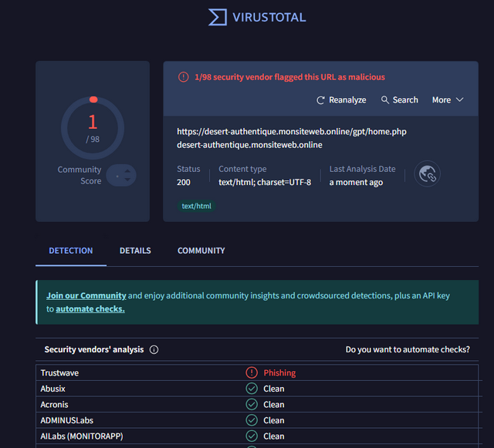Screen dimensions: 494x448
Task: Click content type text/html; charset=UTF-8 value
Action: [265, 182]
